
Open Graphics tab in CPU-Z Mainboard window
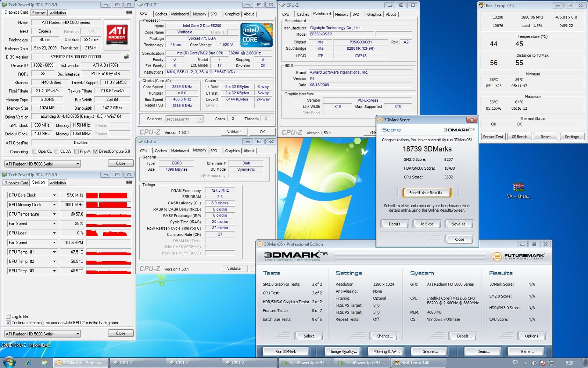coord(374,14)
